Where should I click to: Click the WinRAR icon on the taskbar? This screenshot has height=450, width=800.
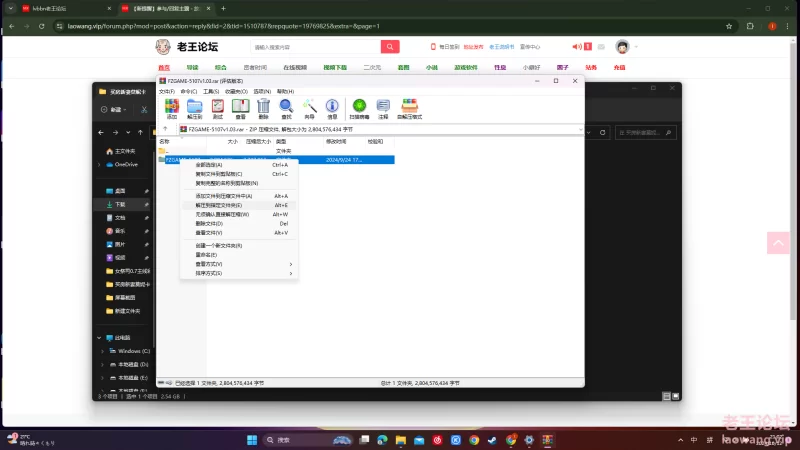(x=547, y=440)
